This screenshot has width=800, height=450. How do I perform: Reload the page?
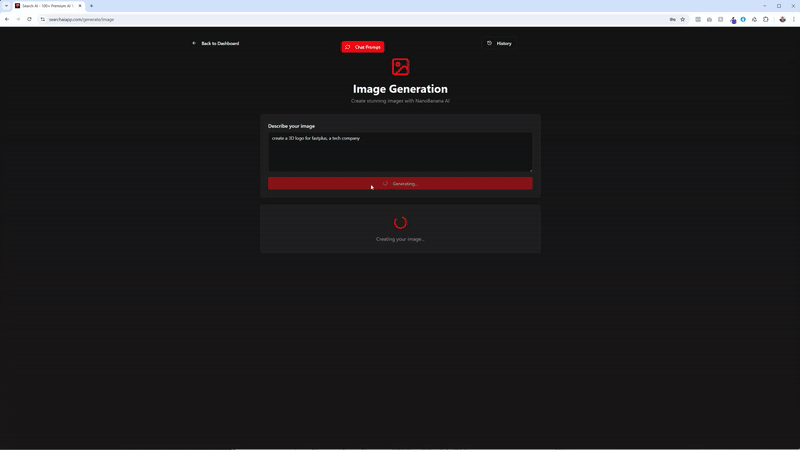[x=29, y=19]
